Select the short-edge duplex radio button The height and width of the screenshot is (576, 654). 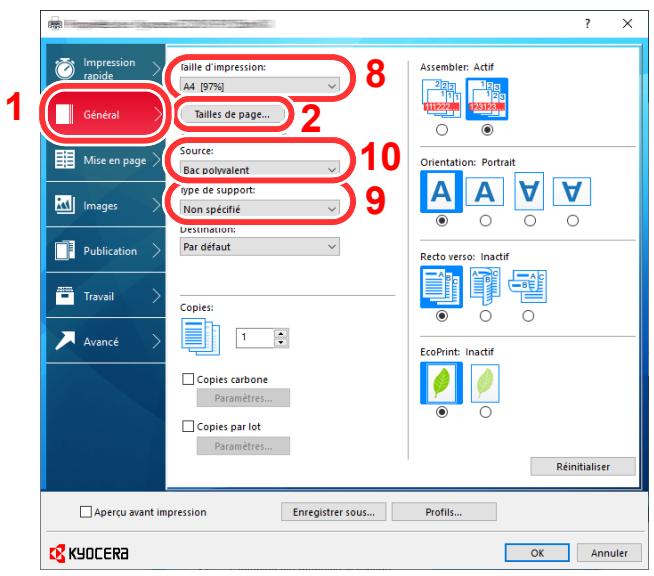(x=528, y=316)
